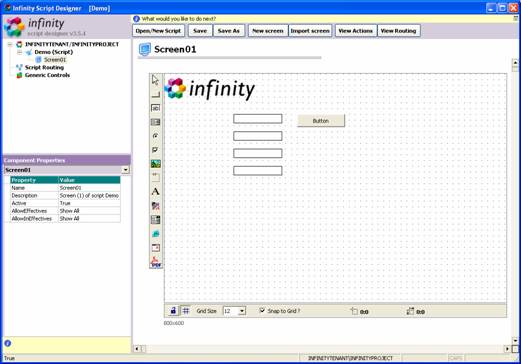The width and height of the screenshot is (521, 364).
Task: Click the Open/New Script button
Action: pyautogui.click(x=158, y=31)
